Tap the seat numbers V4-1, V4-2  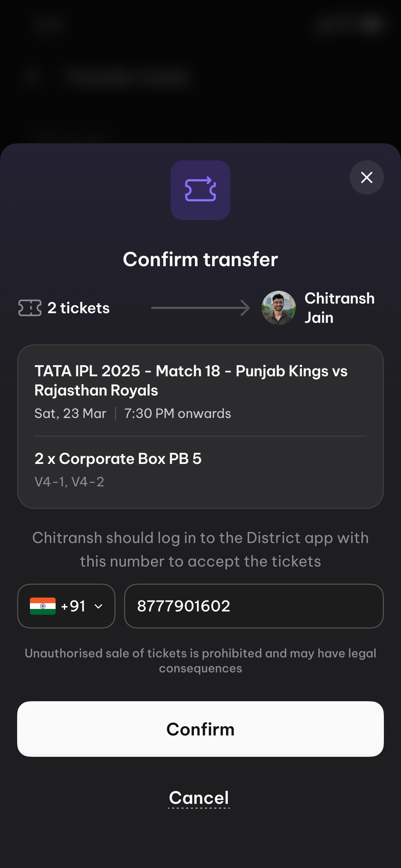click(x=70, y=482)
